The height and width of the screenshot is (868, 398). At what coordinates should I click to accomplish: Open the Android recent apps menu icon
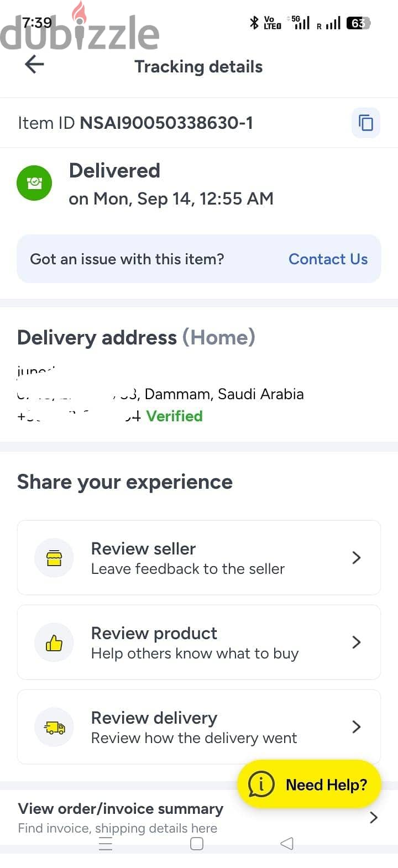click(x=105, y=844)
